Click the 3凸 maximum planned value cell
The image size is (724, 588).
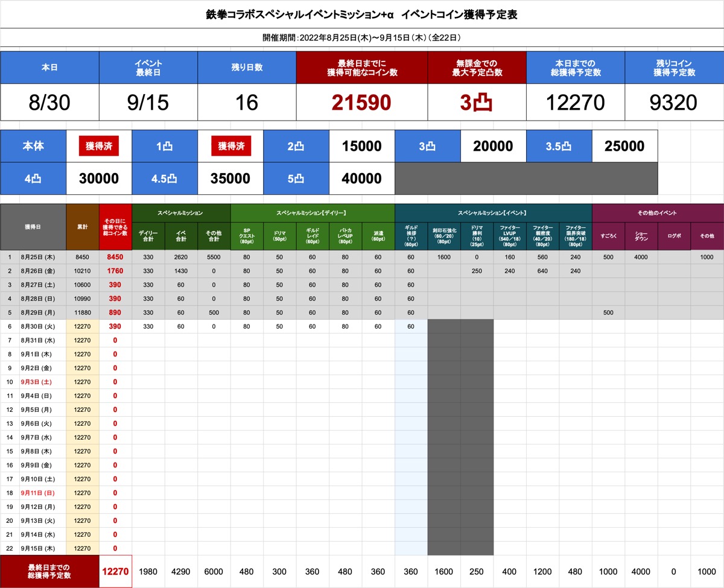(477, 102)
